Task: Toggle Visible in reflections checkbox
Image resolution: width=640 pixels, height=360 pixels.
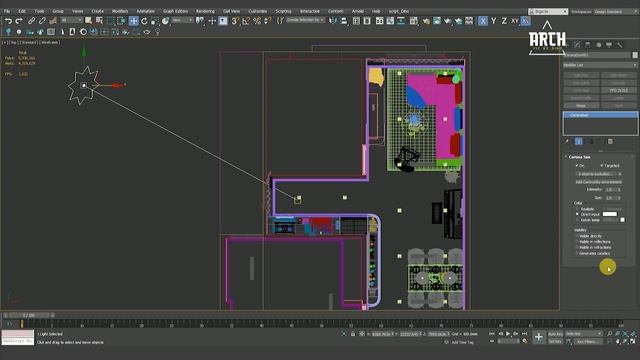Action: [x=577, y=242]
